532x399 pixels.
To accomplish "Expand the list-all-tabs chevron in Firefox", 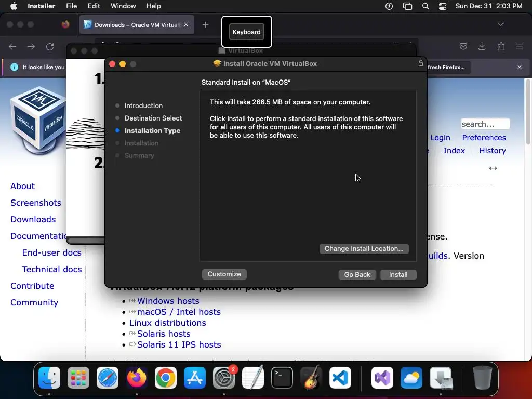I will tap(500, 24).
